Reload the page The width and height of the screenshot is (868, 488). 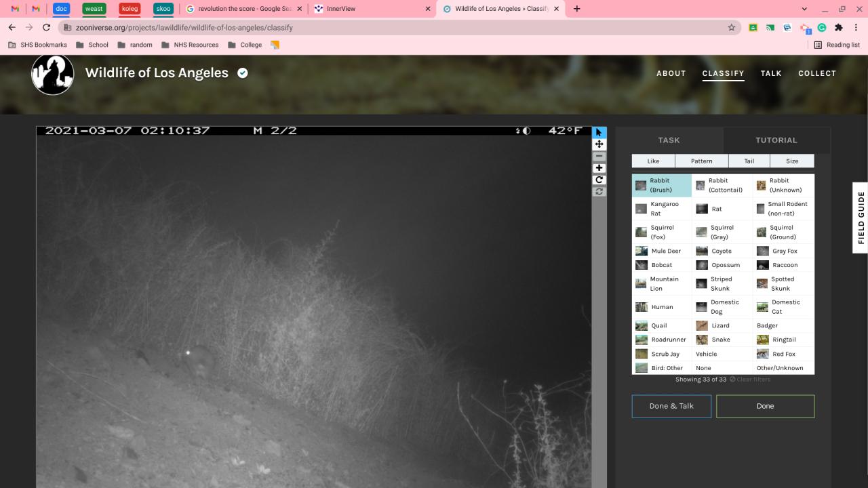click(46, 28)
